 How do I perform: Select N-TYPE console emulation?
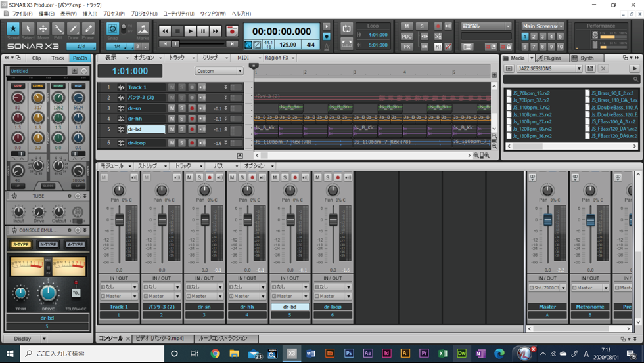coord(48,244)
